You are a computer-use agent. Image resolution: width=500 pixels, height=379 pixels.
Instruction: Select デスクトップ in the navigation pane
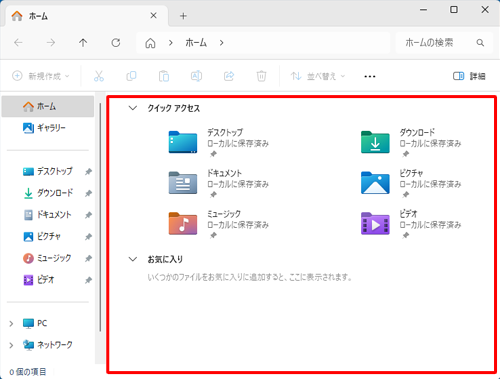click(x=48, y=171)
